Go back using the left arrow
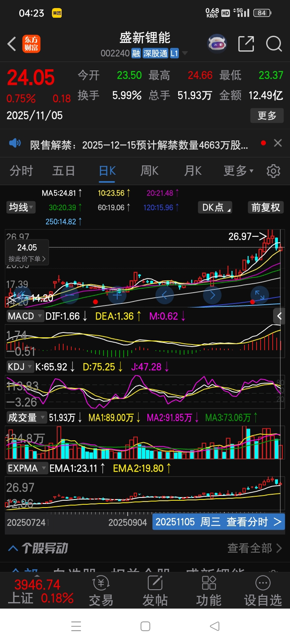 [12, 44]
